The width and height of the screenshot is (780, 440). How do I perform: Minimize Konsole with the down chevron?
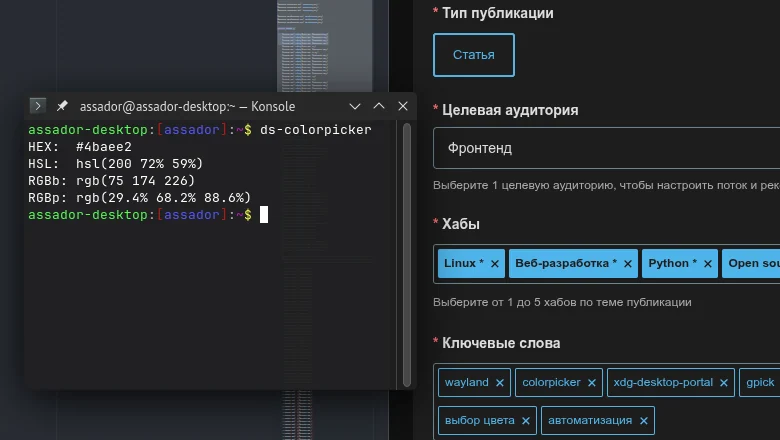point(355,106)
